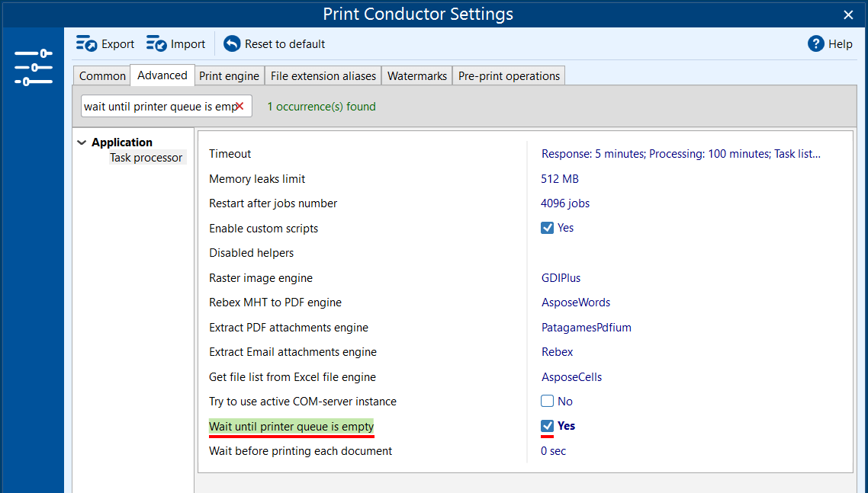Open Help via question mark icon
Image resolution: width=868 pixels, height=493 pixels.
815,44
